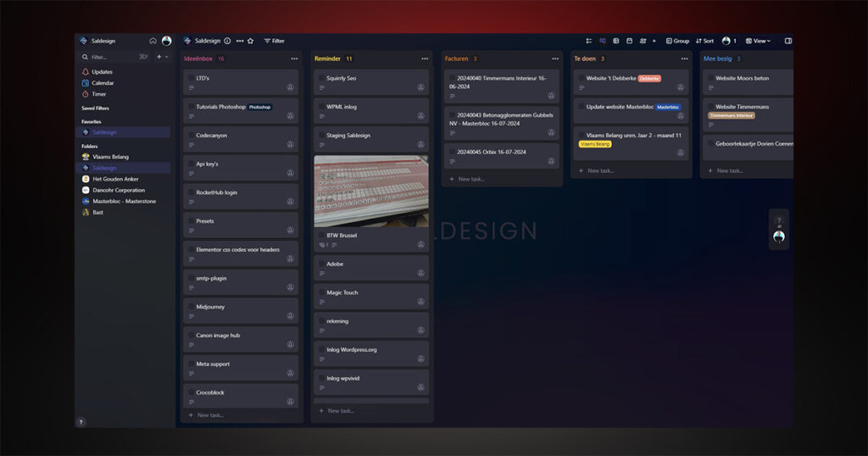868x456 pixels.
Task: Add new item with sidebar plus button
Action: [x=159, y=57]
